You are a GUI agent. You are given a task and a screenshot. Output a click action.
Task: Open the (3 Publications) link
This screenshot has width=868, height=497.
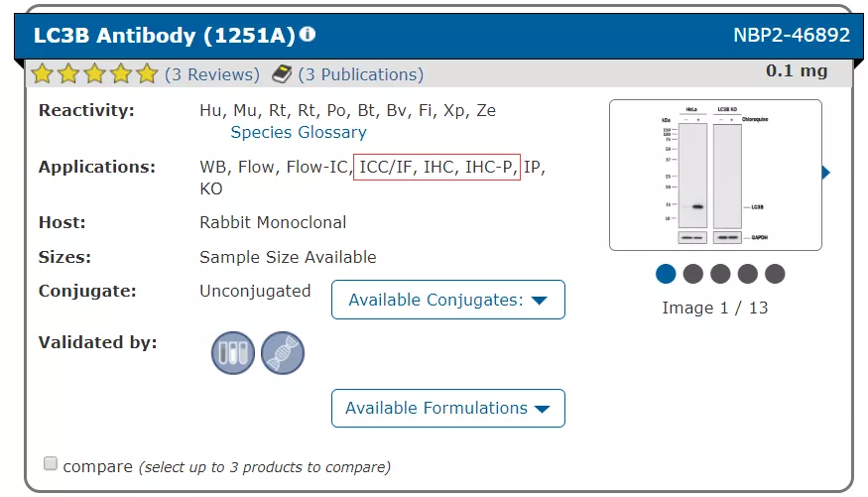361,74
